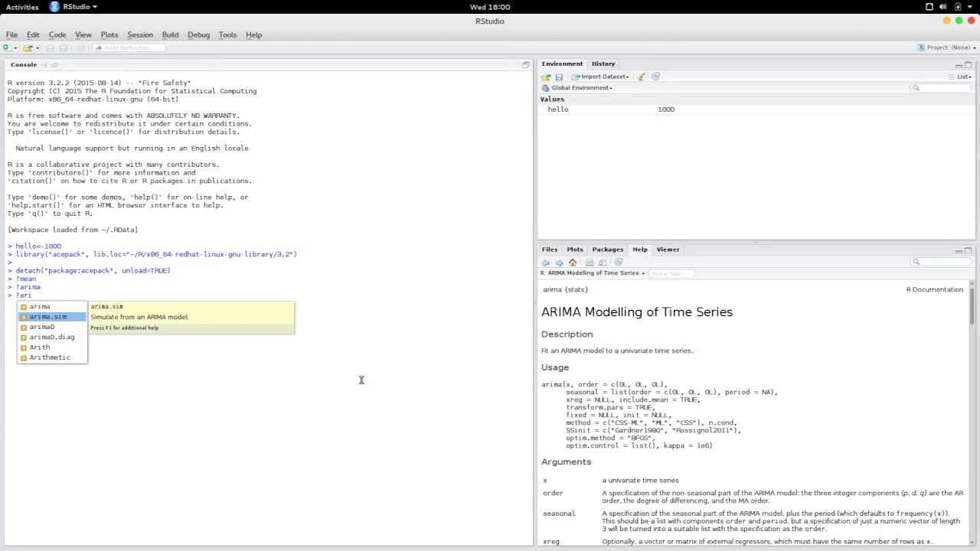980x551 pixels.
Task: Click the Environment search field
Action: (940, 88)
